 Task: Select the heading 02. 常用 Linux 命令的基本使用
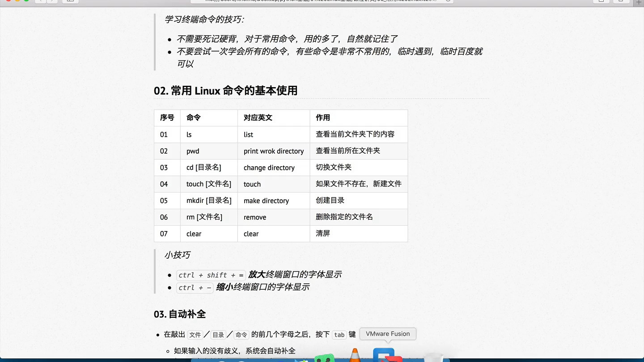(x=226, y=90)
